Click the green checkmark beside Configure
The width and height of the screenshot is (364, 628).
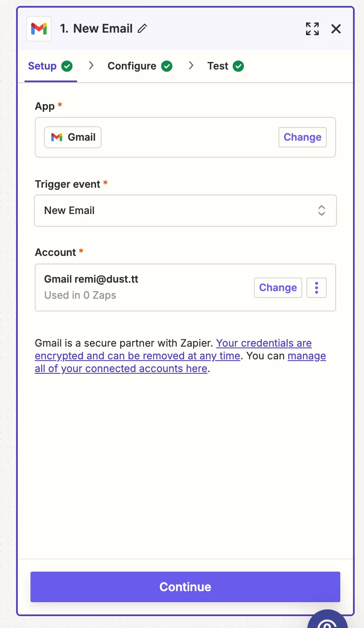click(x=167, y=66)
